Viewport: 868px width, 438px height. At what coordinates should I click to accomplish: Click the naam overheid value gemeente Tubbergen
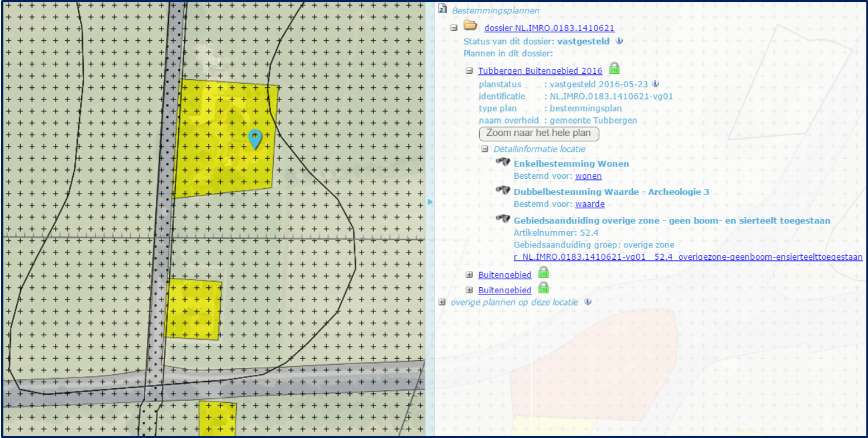click(593, 121)
